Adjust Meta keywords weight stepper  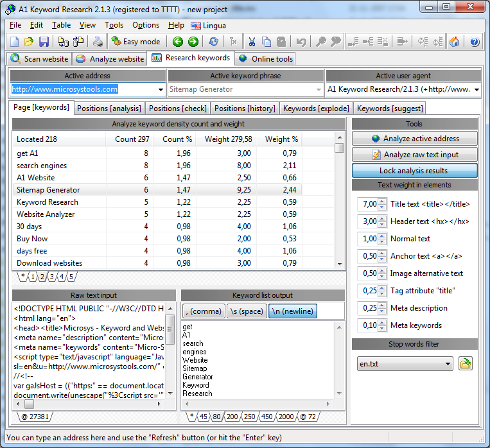381,325
